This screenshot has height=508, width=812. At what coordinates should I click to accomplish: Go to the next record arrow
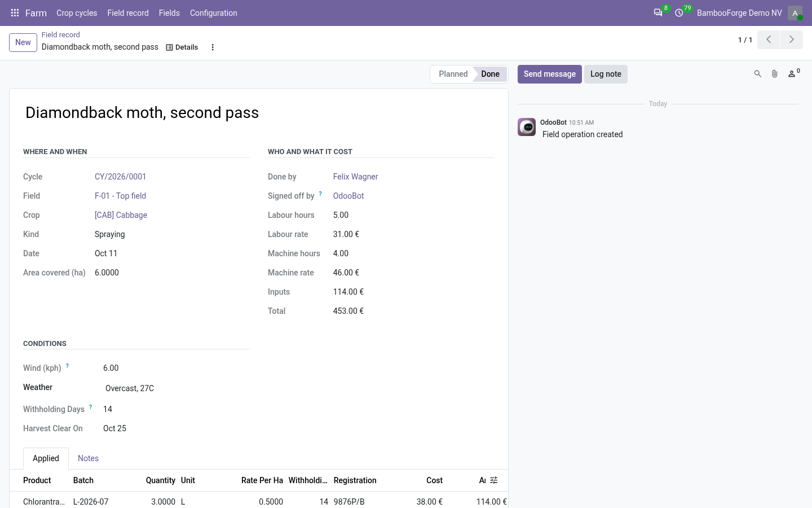pos(792,40)
